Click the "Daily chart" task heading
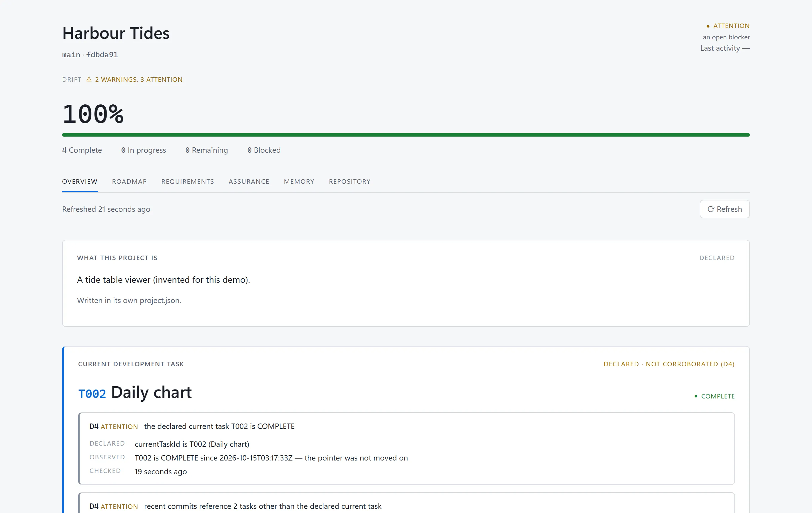This screenshot has height=513, width=812. (x=151, y=393)
